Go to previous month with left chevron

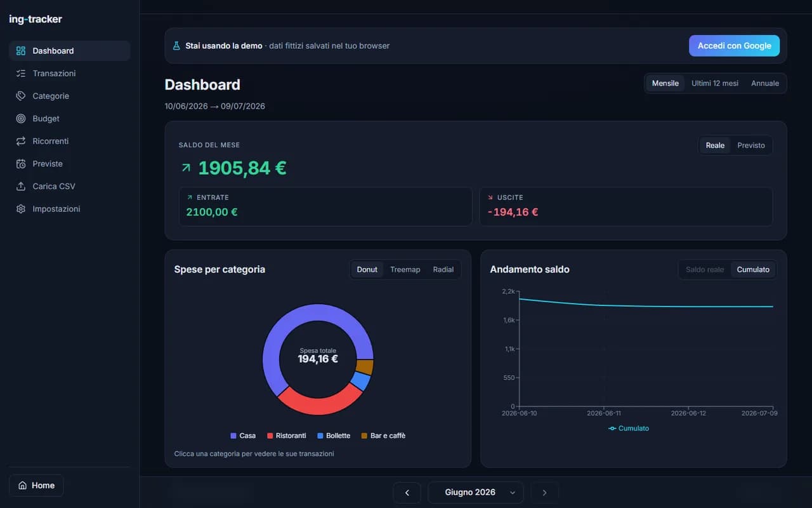407,492
